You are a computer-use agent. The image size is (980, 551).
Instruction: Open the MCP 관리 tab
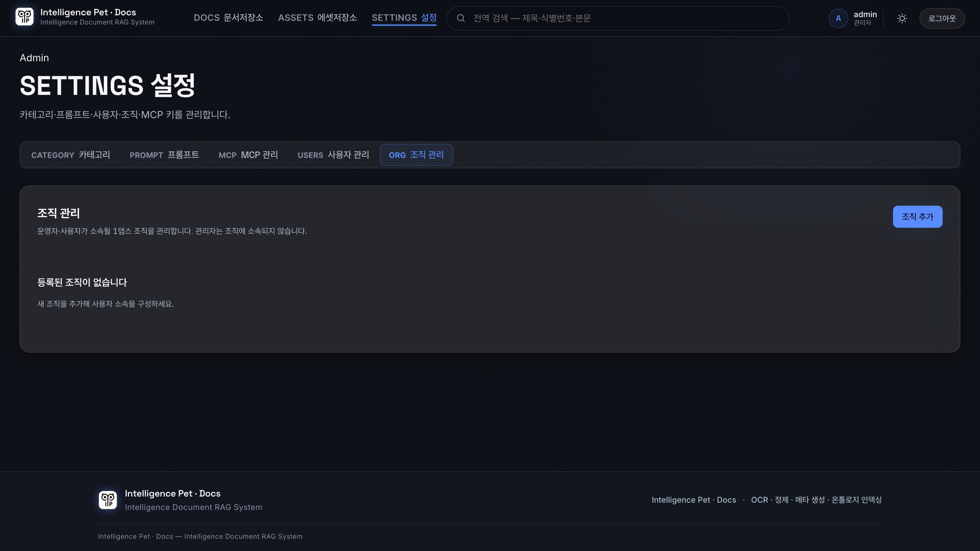[248, 155]
